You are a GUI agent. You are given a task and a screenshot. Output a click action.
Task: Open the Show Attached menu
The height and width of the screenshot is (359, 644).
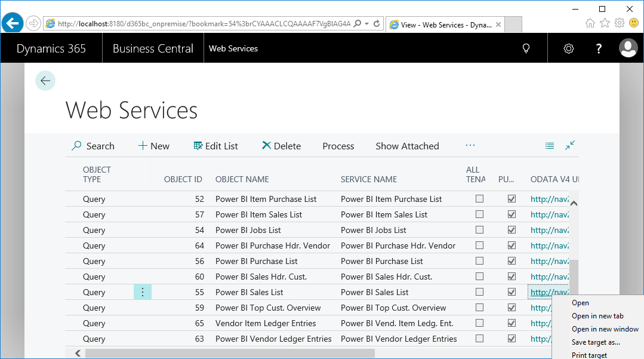[407, 146]
